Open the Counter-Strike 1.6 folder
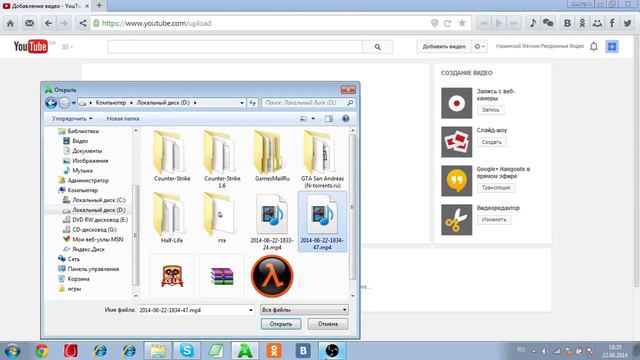 (222, 159)
